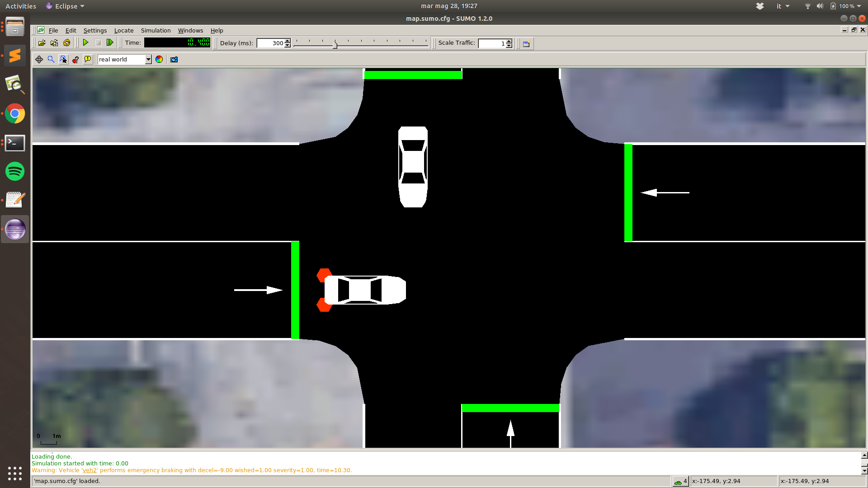Viewport: 868px width, 488px height.
Task: Click the magnifier locate icon
Action: [51, 60]
